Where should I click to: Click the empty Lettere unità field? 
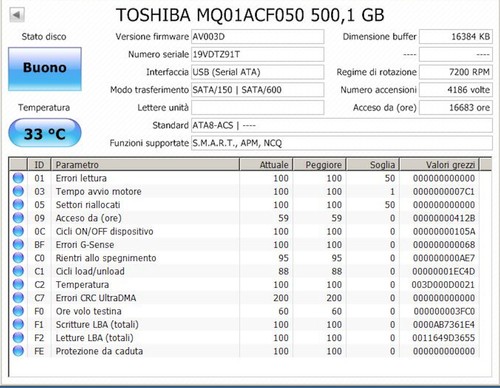257,107
